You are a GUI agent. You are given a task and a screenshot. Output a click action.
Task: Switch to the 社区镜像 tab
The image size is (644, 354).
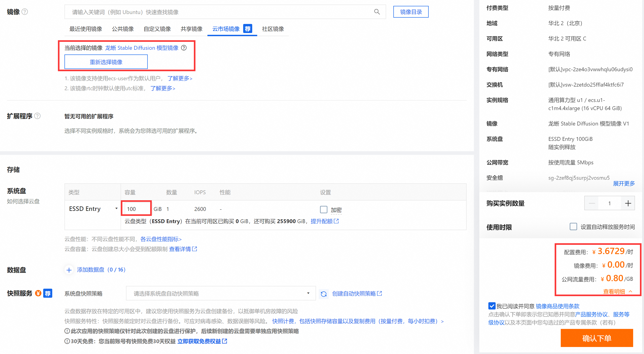coord(273,29)
